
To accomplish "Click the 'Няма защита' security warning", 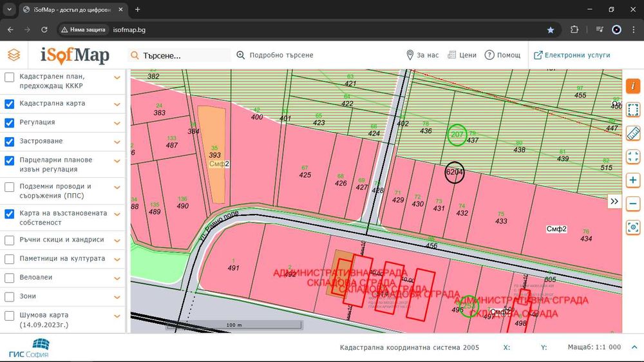I will [83, 30].
